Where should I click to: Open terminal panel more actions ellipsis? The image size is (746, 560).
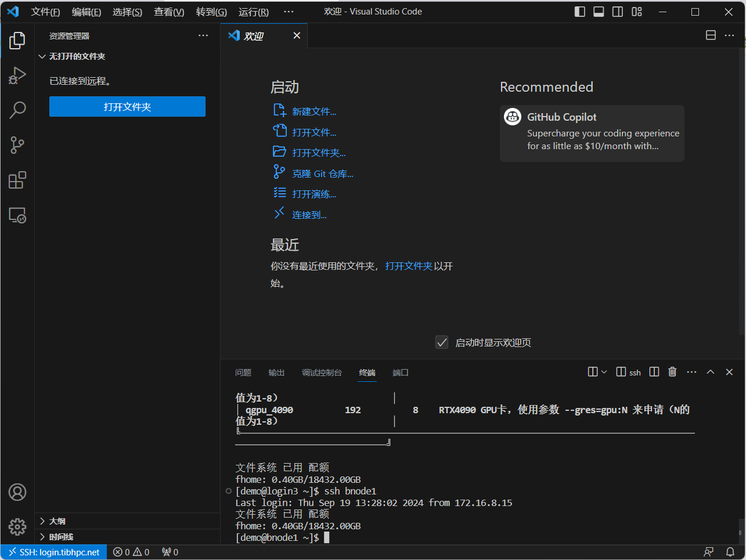691,372
